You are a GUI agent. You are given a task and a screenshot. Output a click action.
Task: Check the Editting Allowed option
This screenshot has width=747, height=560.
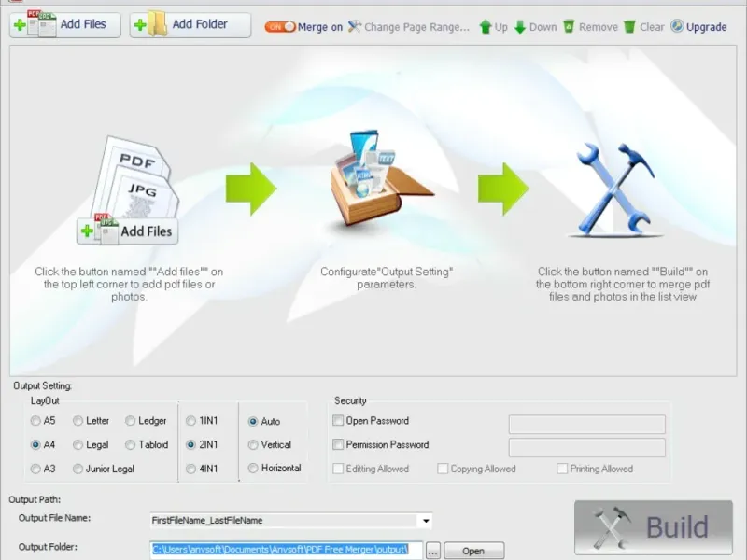[338, 469]
